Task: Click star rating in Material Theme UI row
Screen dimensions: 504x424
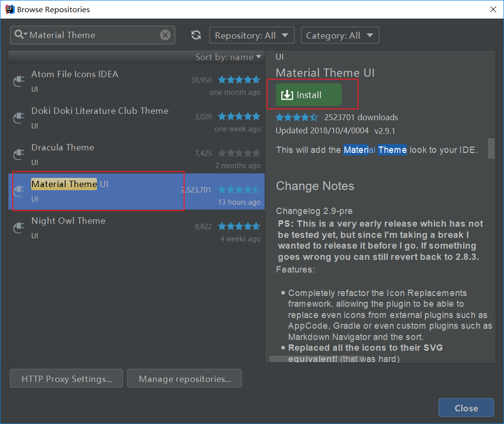Action: point(239,190)
